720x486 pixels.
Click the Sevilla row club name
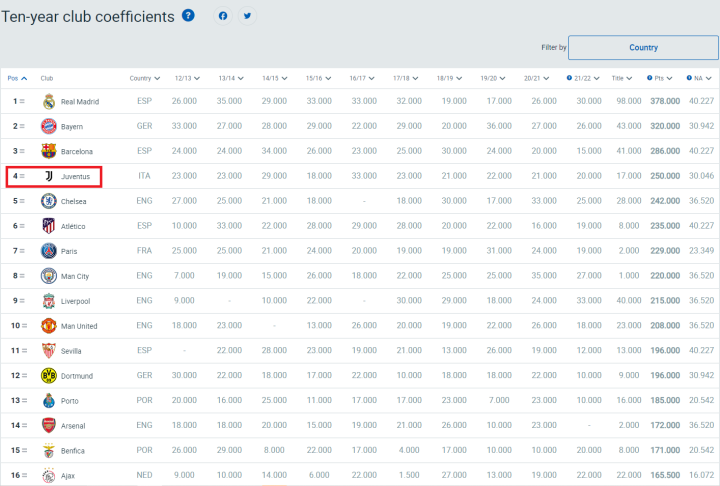[73, 351]
